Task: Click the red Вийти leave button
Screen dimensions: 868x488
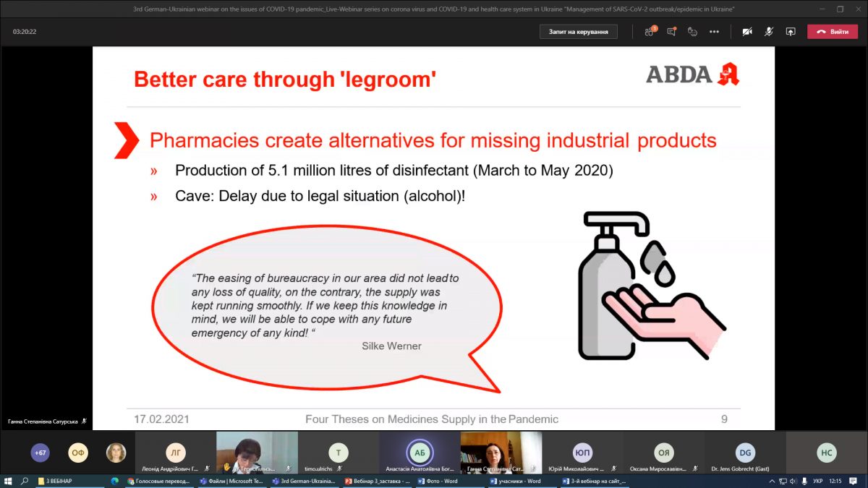Action: coord(832,32)
